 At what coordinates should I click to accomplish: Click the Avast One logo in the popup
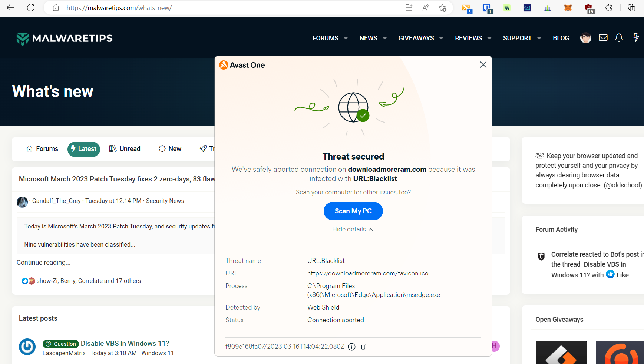coord(242,65)
